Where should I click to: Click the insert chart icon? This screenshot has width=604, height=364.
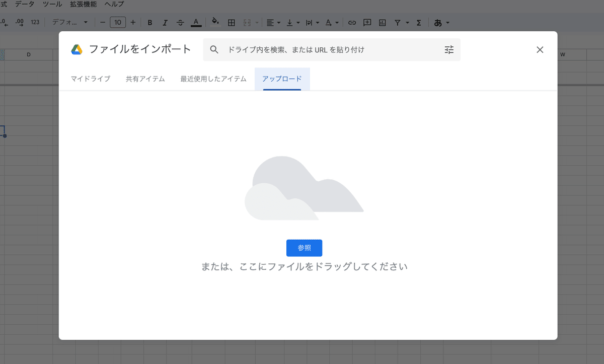tap(383, 22)
